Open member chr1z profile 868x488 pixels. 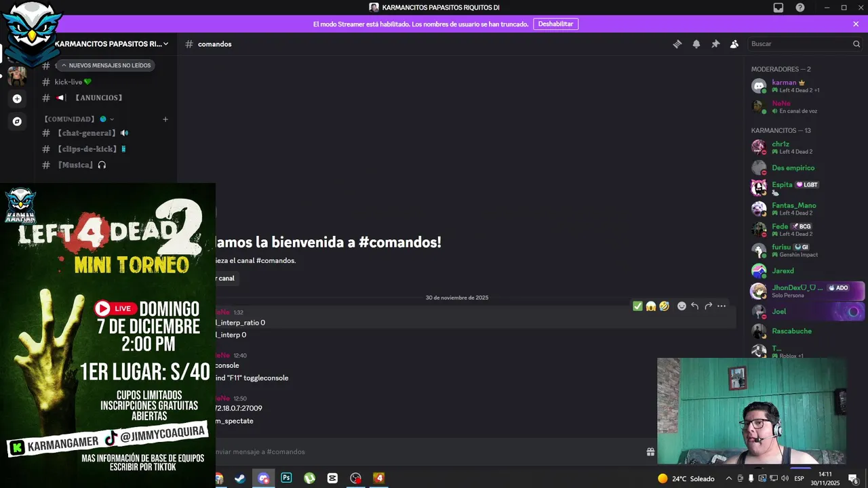click(806, 147)
